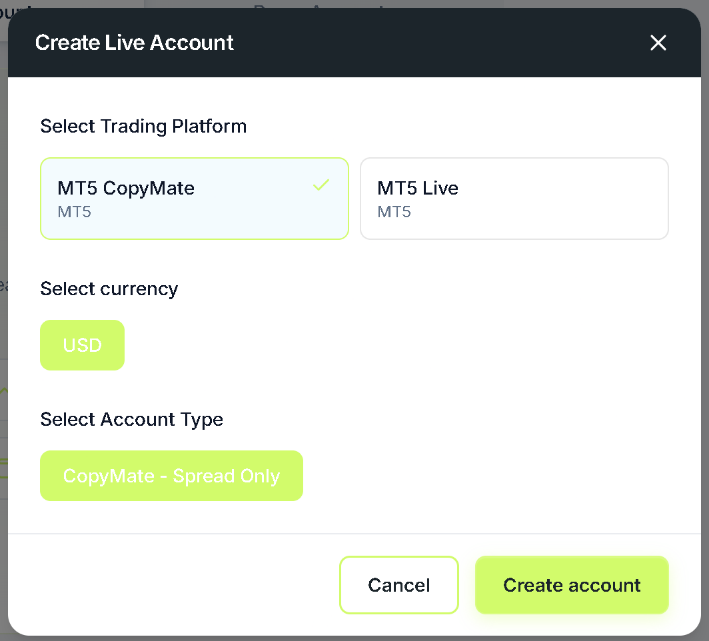Close the Create Live Account dialog
Screen dimensions: 709x641
658,43
